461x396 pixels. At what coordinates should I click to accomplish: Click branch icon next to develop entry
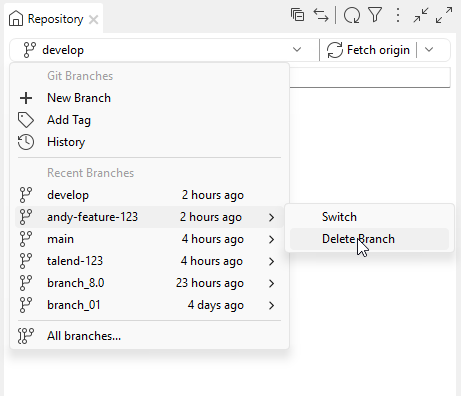(26, 195)
